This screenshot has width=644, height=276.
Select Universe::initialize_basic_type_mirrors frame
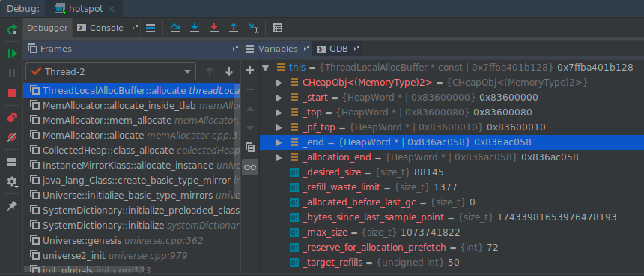pyautogui.click(x=132, y=196)
